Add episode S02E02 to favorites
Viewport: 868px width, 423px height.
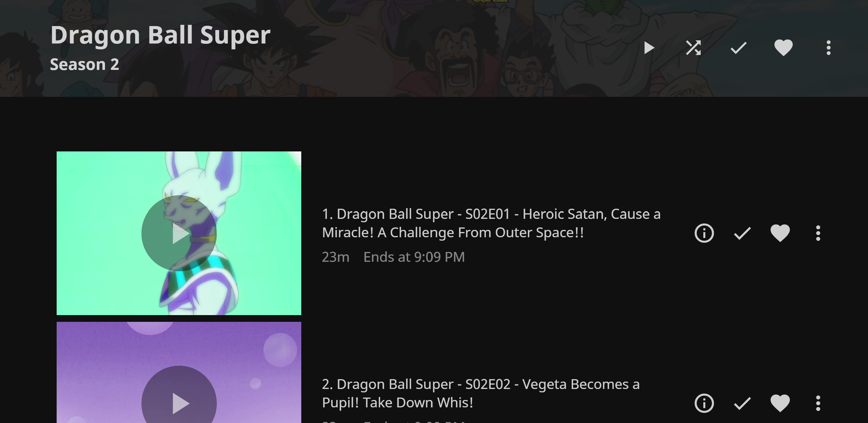click(x=780, y=403)
